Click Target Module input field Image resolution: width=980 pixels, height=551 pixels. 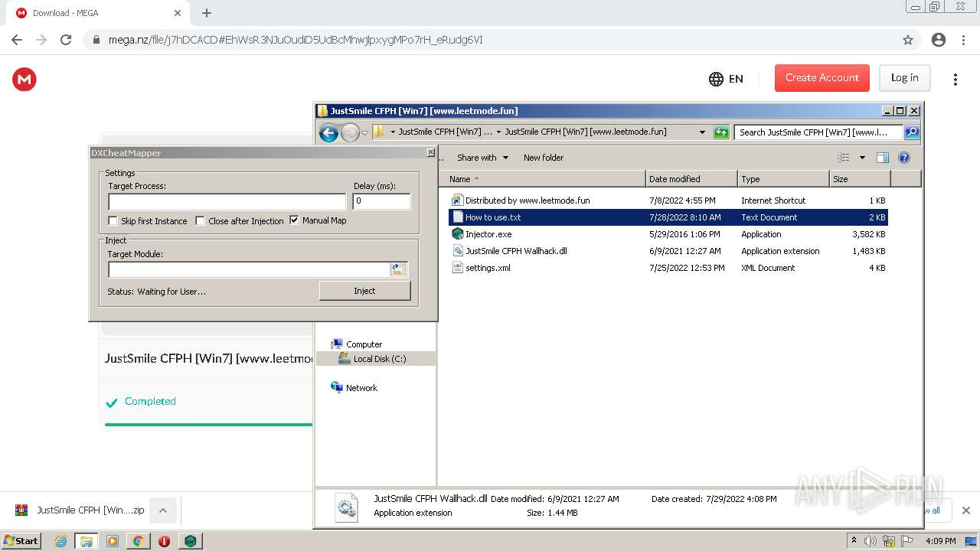coord(250,269)
